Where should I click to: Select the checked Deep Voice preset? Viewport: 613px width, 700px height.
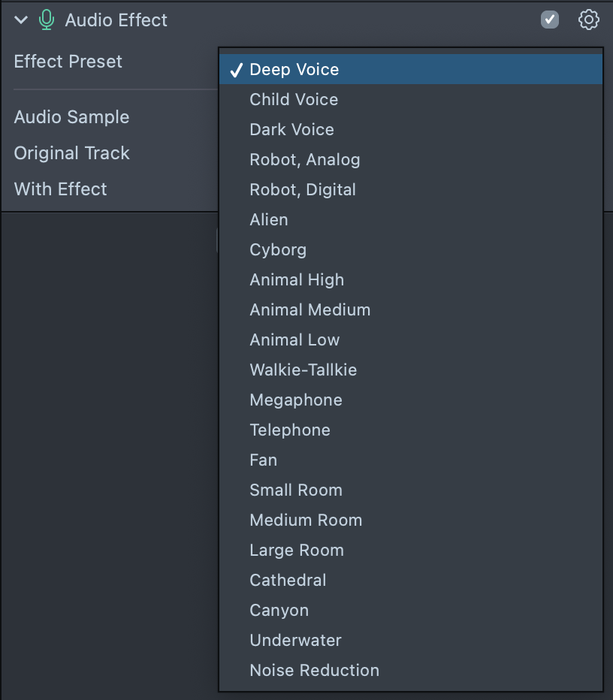pos(294,70)
